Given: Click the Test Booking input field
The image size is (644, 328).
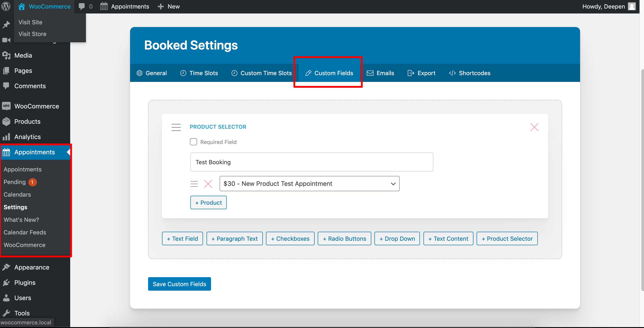Looking at the screenshot, I should (x=311, y=162).
